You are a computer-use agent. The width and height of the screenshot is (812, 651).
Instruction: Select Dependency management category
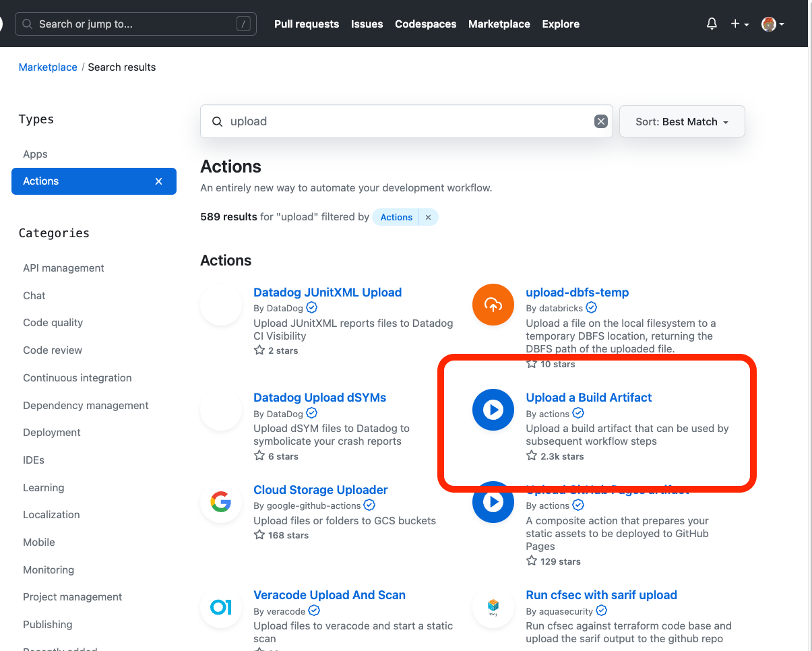coord(86,406)
